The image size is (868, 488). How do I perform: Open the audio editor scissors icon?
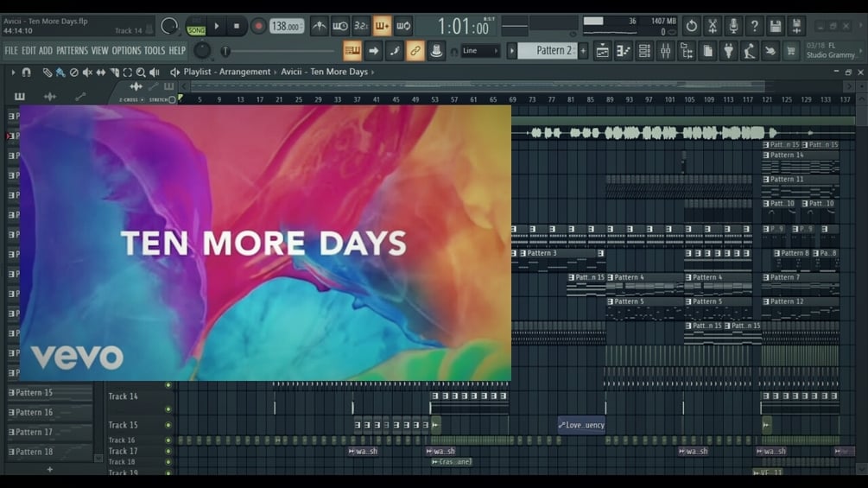(x=713, y=25)
